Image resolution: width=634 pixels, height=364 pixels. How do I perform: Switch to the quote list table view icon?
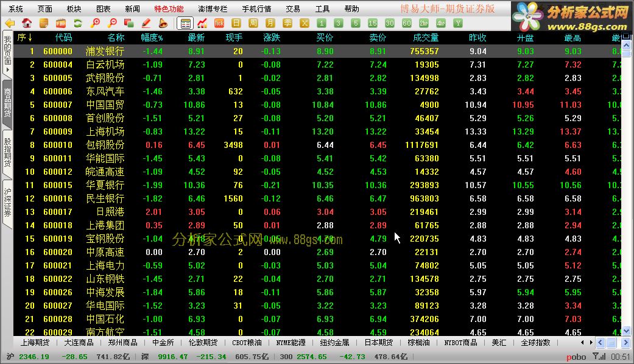coord(185,23)
